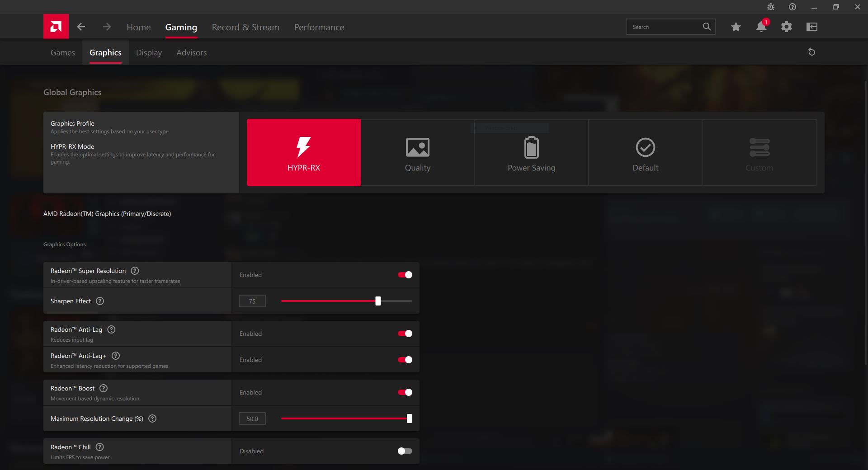Show help for Radeon Super Resolution
This screenshot has width=868, height=470.
click(135, 271)
